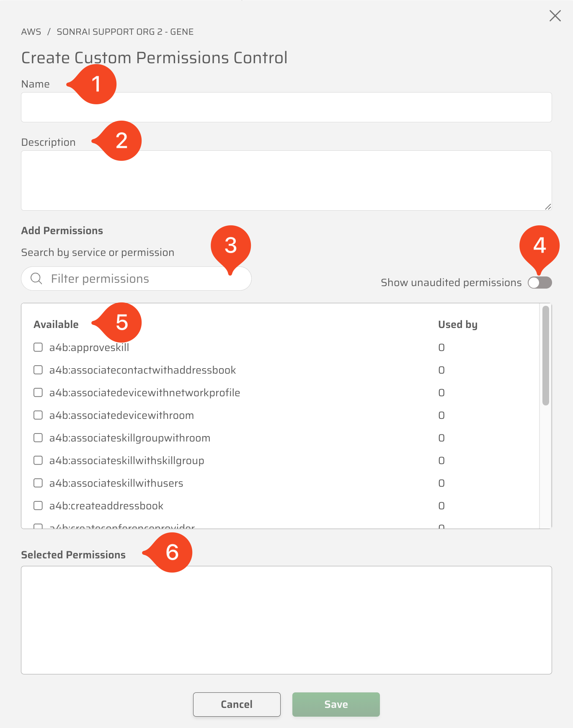Check the a4b:createaddressbook permission
Screen dimensions: 573x728
pyautogui.click(x=38, y=506)
